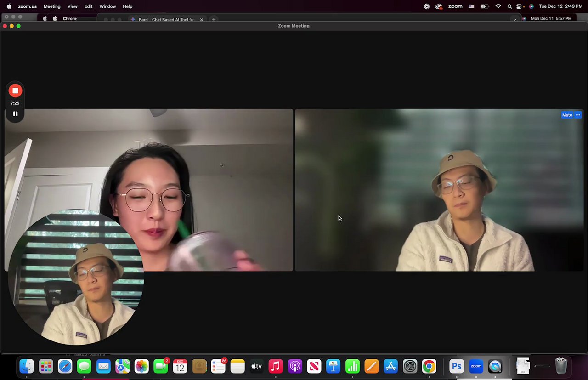Open Finder from the Dock
Image resolution: width=588 pixels, height=380 pixels.
click(27, 366)
